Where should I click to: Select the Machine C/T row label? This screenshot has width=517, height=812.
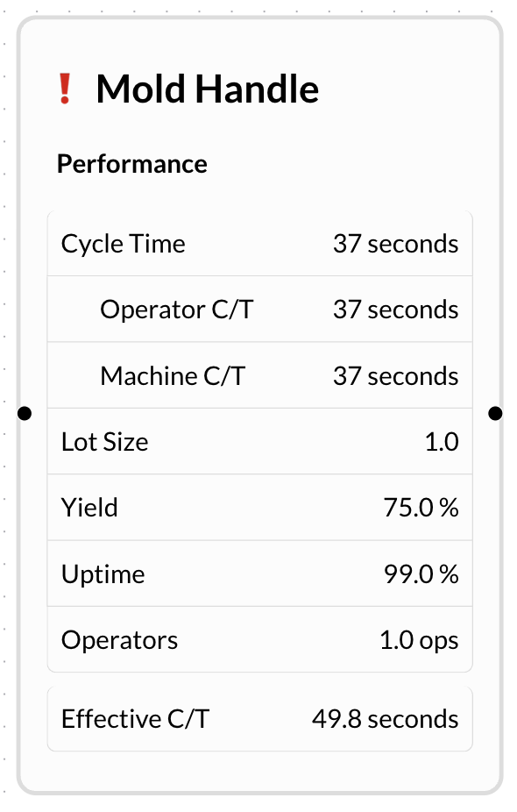(173, 376)
